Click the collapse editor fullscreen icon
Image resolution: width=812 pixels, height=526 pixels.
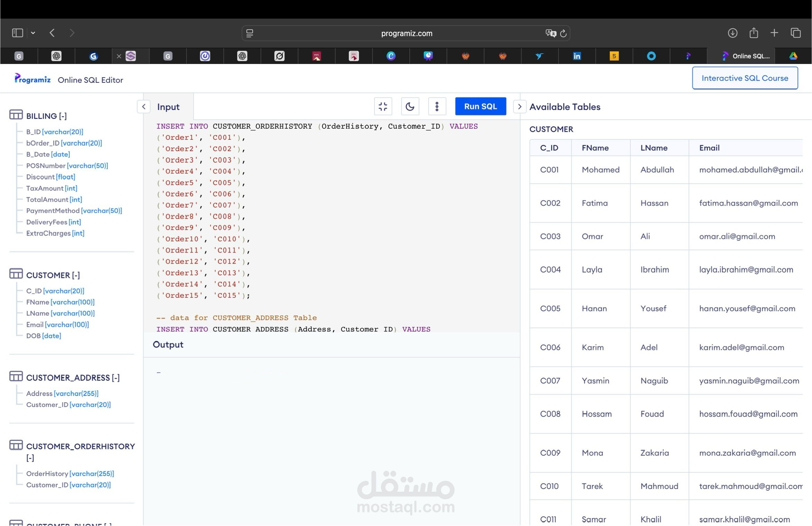point(383,106)
